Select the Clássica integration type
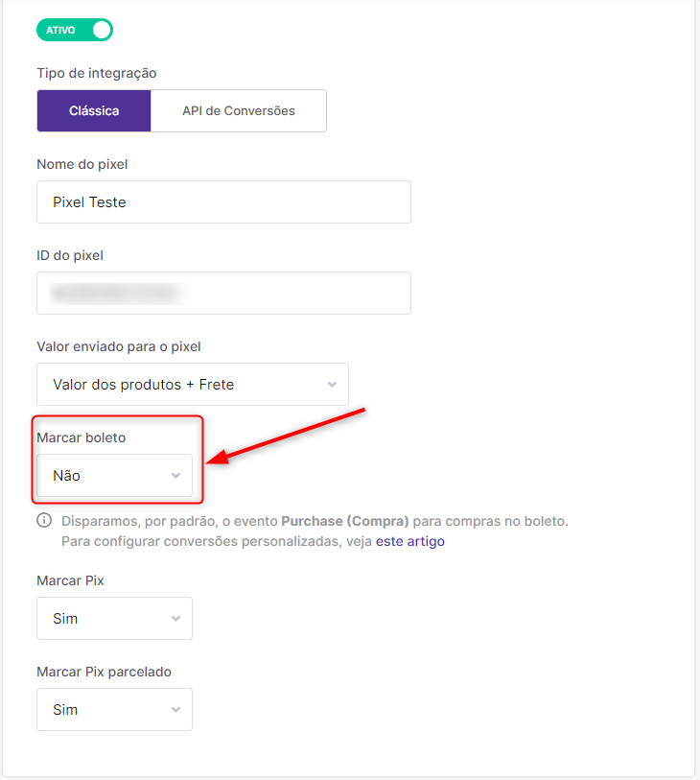This screenshot has width=700, height=780. tap(94, 110)
